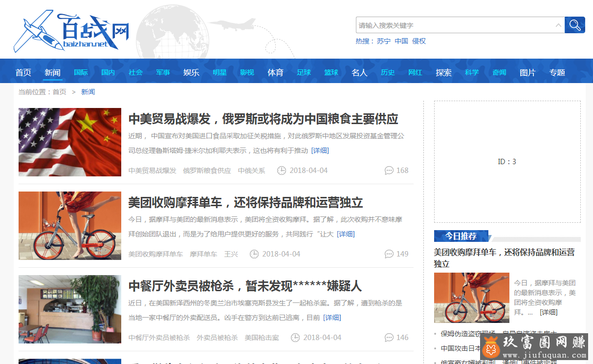Click tag 摩拜单车
The height and width of the screenshot is (364, 593).
[203, 254]
